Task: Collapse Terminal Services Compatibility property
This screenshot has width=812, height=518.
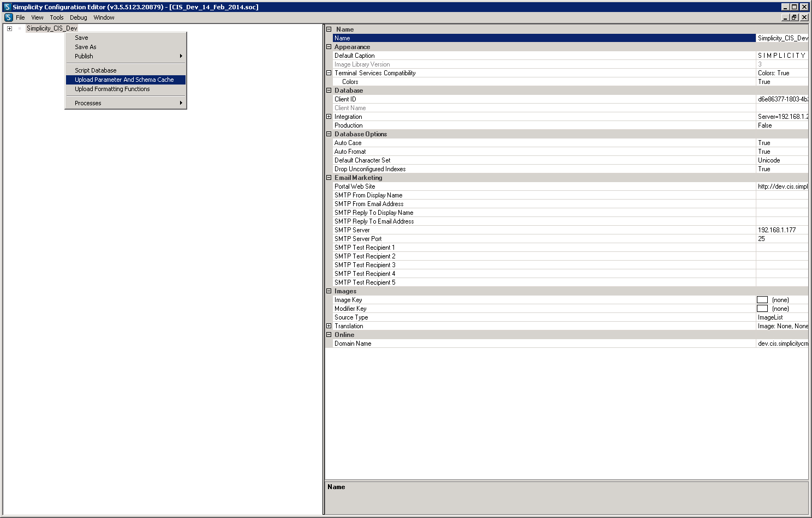Action: click(x=329, y=73)
